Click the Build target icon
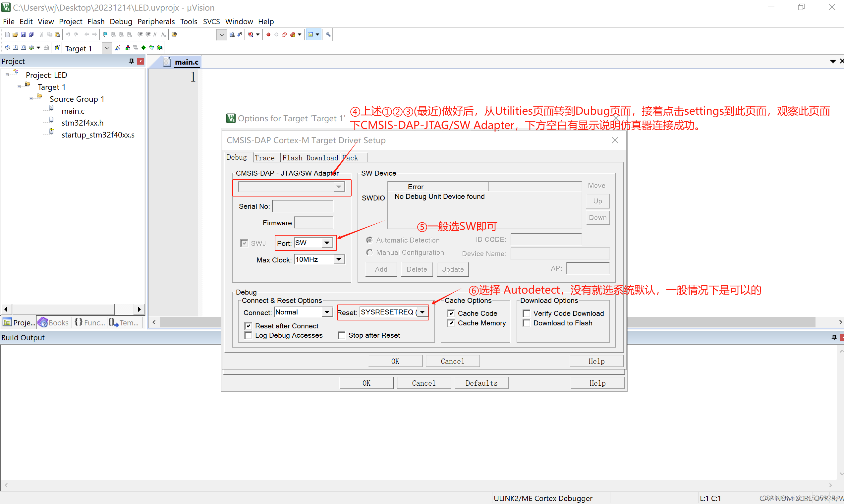The height and width of the screenshot is (504, 844). 15,48
